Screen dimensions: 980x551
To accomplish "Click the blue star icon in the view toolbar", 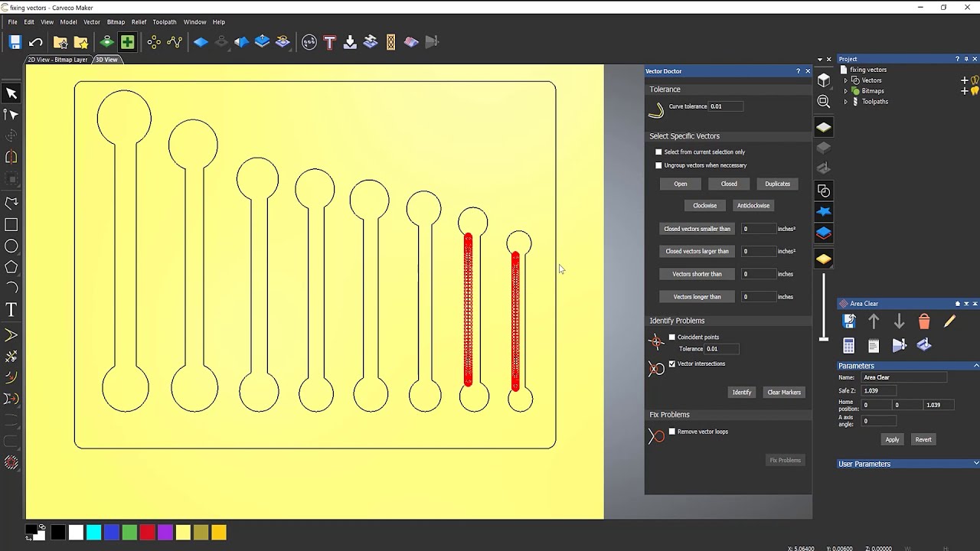I will coord(824,211).
